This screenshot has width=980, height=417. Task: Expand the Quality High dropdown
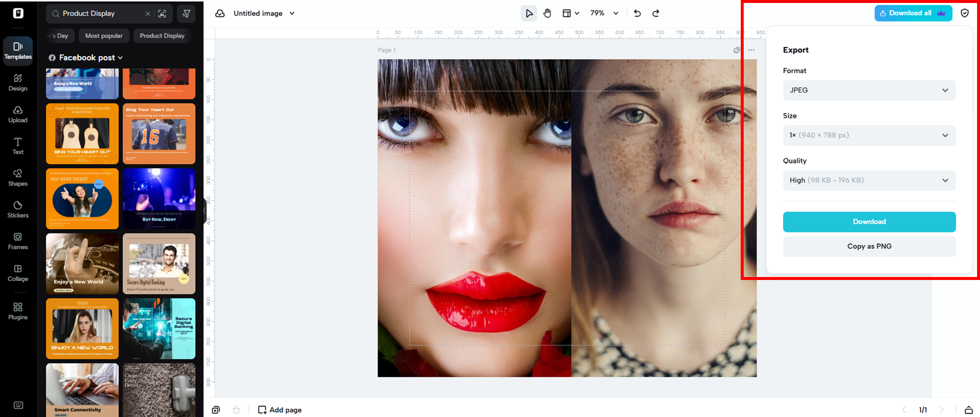point(869,181)
